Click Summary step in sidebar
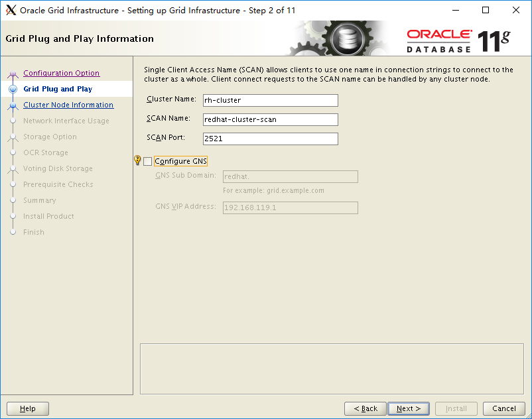Image resolution: width=532 pixels, height=419 pixels. pyautogui.click(x=39, y=200)
